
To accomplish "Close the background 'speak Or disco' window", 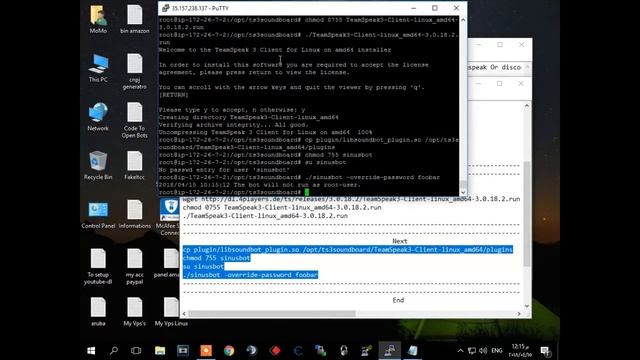I will coord(521,45).
